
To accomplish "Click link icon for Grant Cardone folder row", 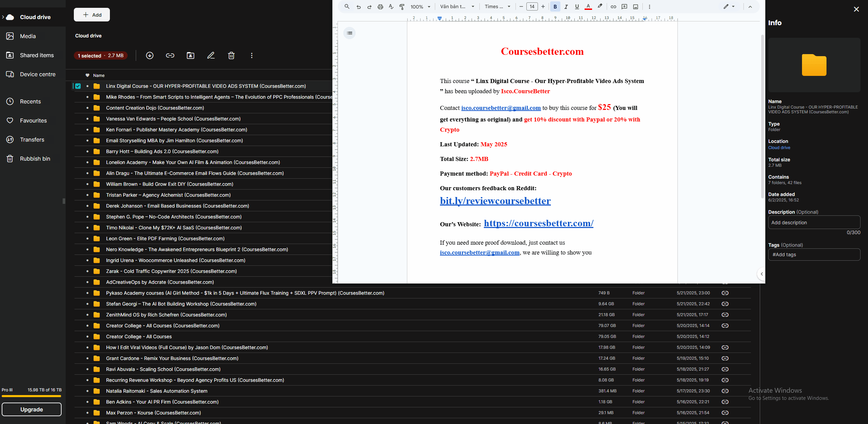I will (x=725, y=358).
